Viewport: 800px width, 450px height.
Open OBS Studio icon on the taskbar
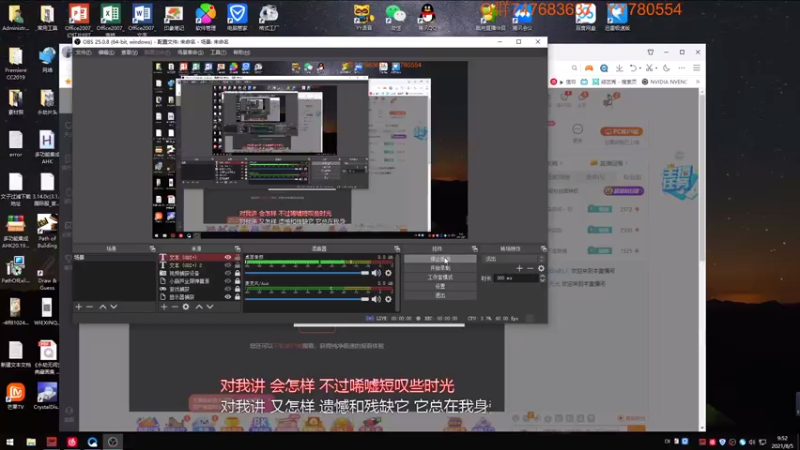click(113, 442)
